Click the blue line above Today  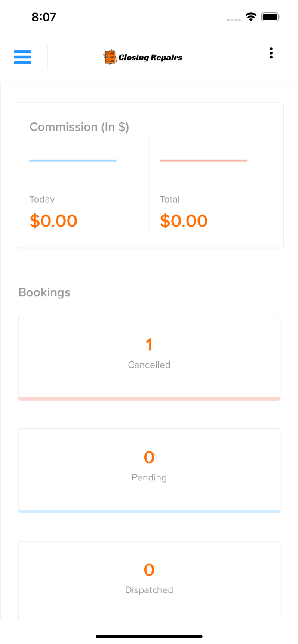coord(73,161)
